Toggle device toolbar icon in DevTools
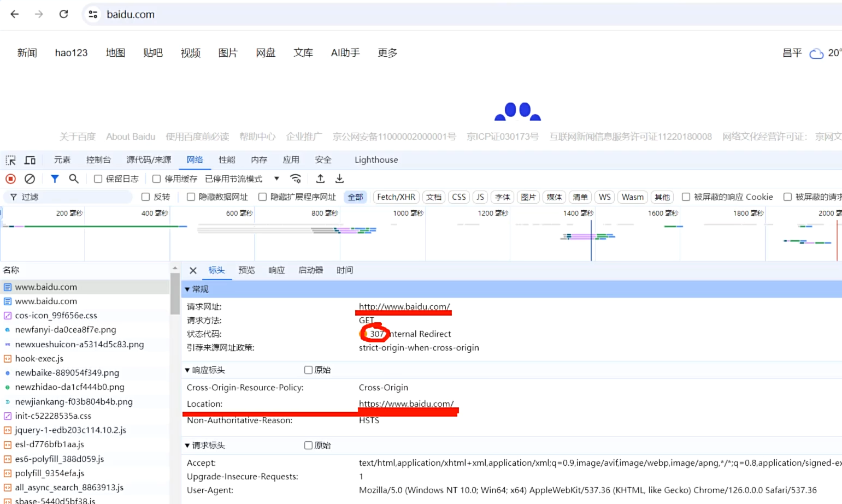842x504 pixels. pos(30,160)
